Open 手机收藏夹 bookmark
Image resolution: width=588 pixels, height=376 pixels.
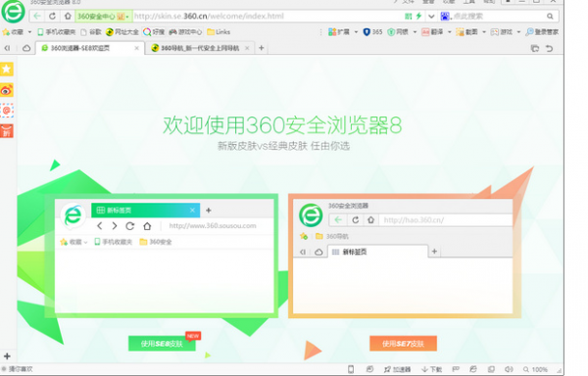coord(56,32)
